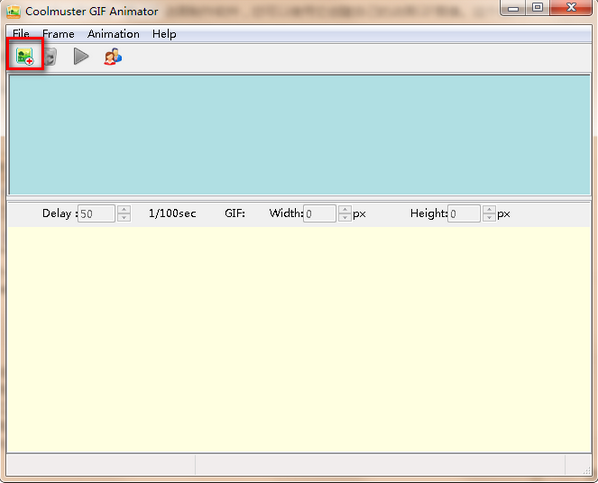Image resolution: width=598 pixels, height=483 pixels.
Task: Decrease Delay with the down arrow
Action: pos(124,217)
